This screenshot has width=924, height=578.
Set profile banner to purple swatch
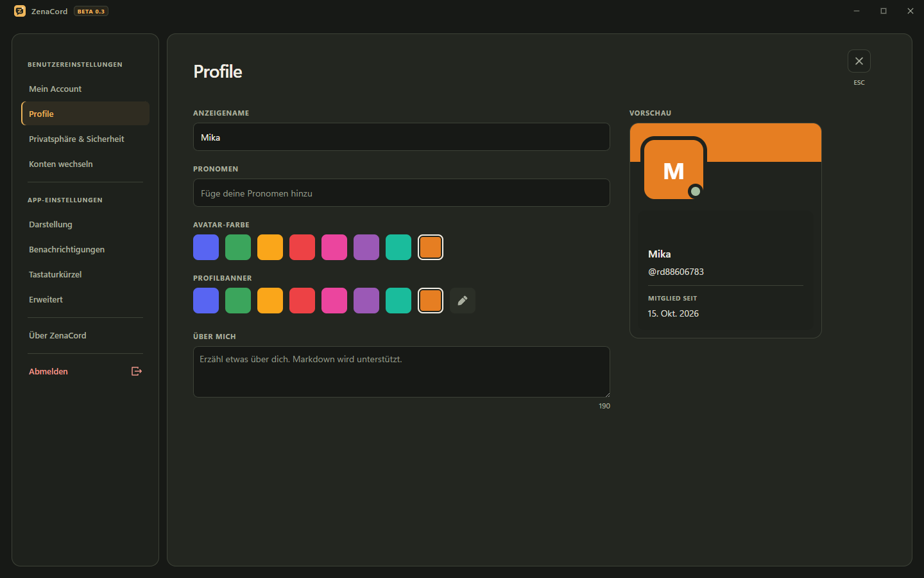pyautogui.click(x=366, y=301)
